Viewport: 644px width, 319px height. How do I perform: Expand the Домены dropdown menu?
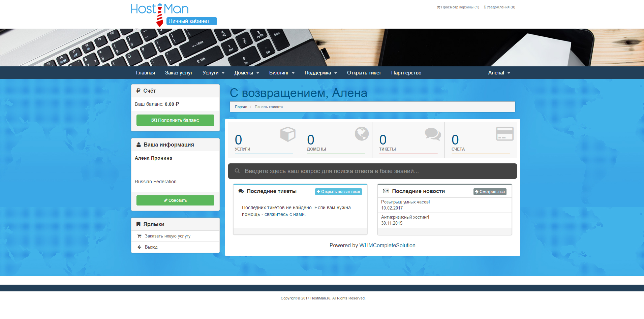coord(247,73)
